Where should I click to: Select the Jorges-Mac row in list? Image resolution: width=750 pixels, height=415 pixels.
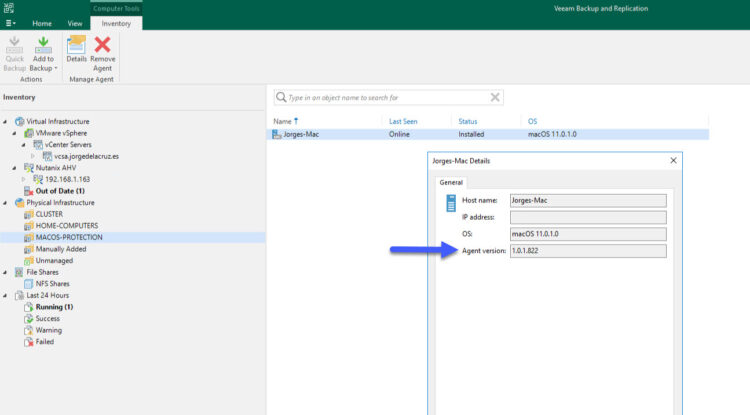(x=488, y=134)
